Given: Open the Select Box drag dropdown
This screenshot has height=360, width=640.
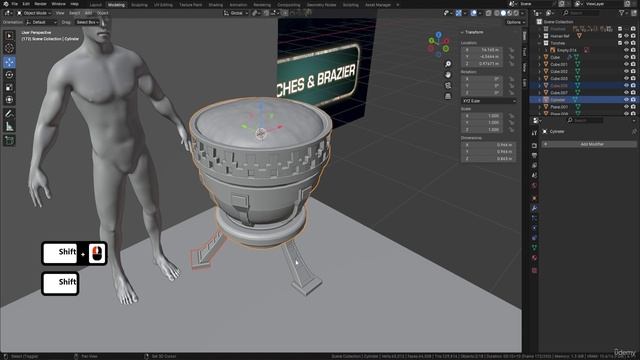Looking at the screenshot, I should 87,22.
